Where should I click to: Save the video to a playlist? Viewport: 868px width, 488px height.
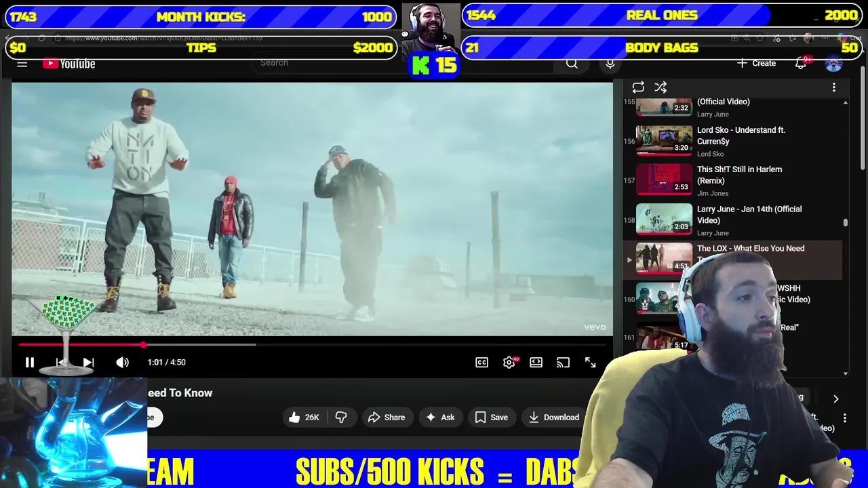click(492, 418)
